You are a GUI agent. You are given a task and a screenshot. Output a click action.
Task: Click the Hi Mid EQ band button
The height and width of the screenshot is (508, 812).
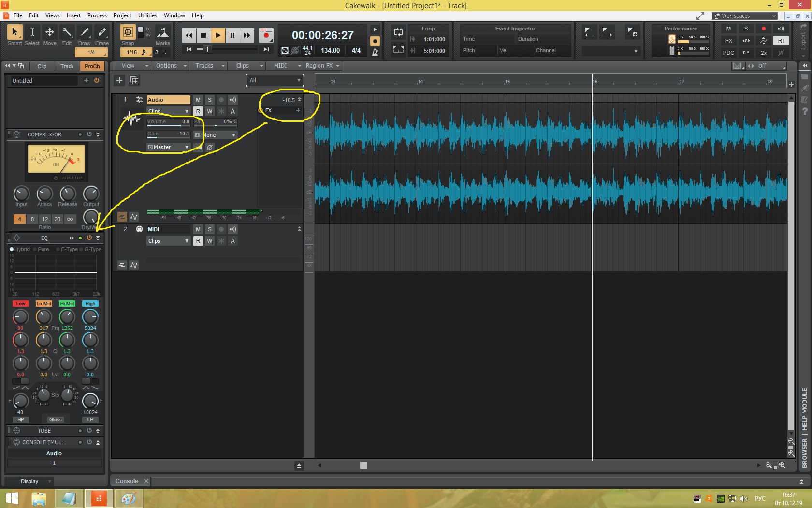coord(67,304)
